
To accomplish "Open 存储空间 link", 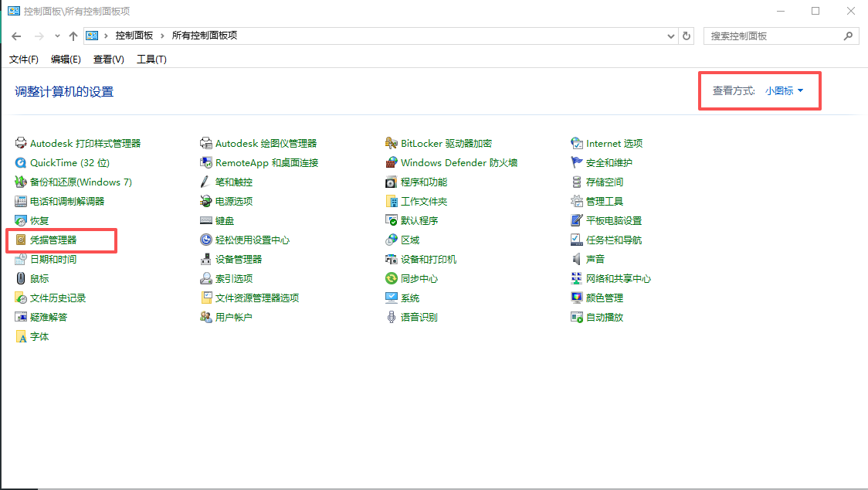I will point(605,182).
